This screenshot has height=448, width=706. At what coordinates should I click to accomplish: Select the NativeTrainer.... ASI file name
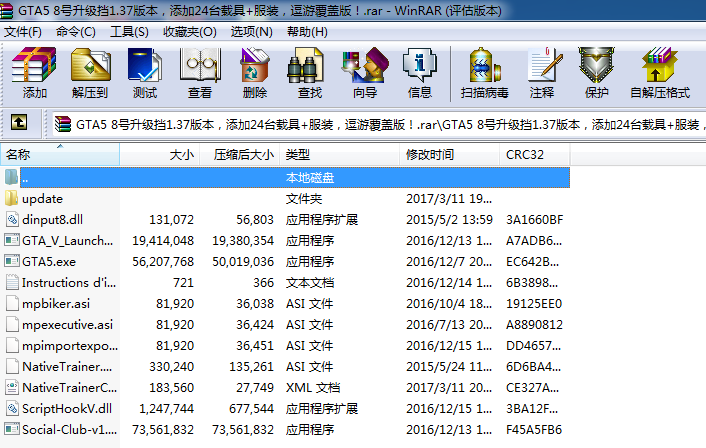point(67,367)
